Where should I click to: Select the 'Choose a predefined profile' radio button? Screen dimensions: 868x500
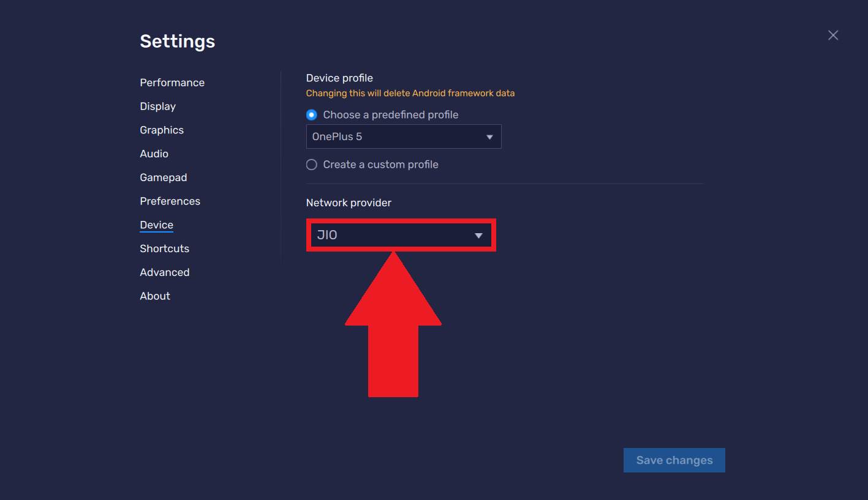click(x=312, y=115)
